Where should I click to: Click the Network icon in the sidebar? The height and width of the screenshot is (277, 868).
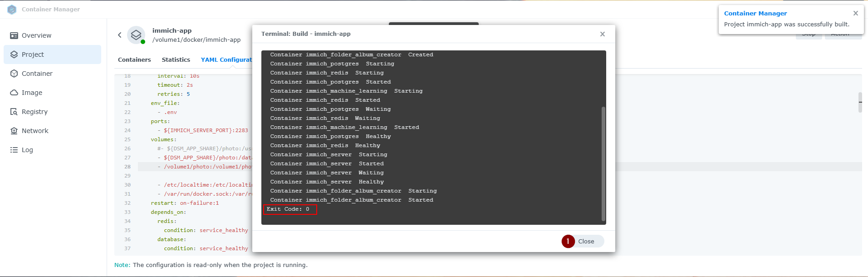click(x=14, y=131)
